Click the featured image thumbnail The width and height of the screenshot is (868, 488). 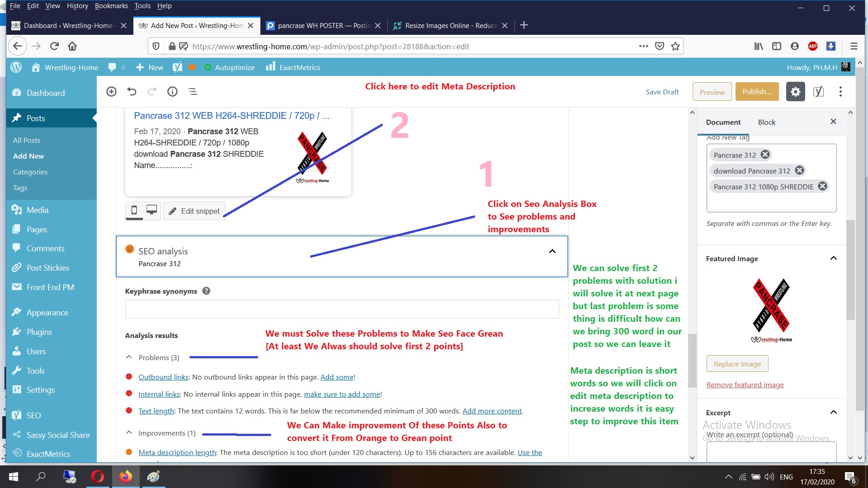771,310
